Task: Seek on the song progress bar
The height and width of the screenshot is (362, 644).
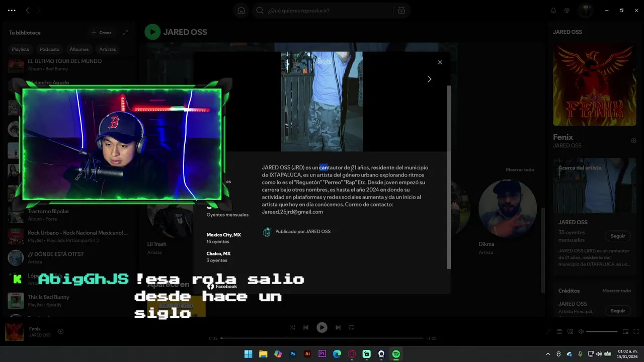Action: point(322,338)
